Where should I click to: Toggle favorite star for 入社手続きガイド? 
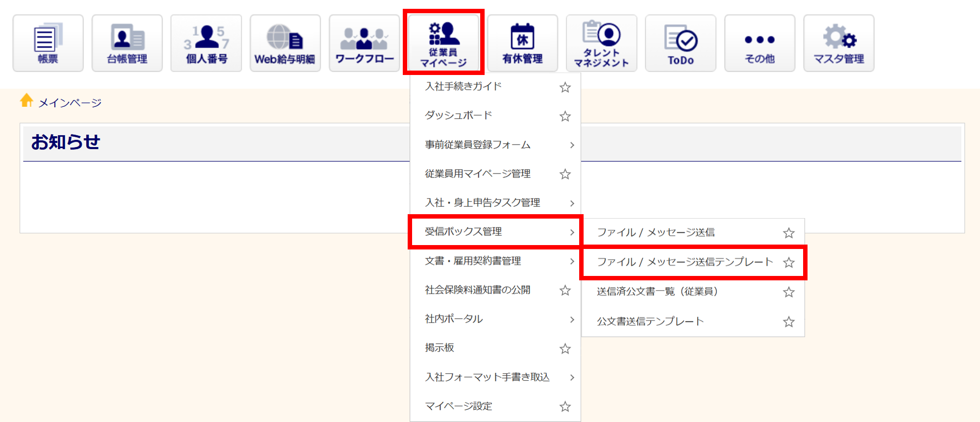pyautogui.click(x=565, y=87)
